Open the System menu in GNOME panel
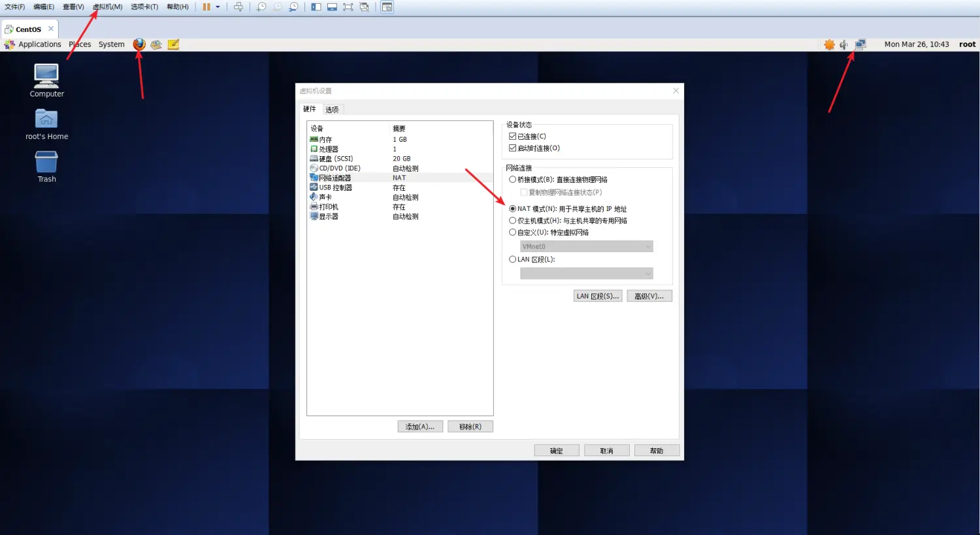The height and width of the screenshot is (535, 980). (112, 44)
